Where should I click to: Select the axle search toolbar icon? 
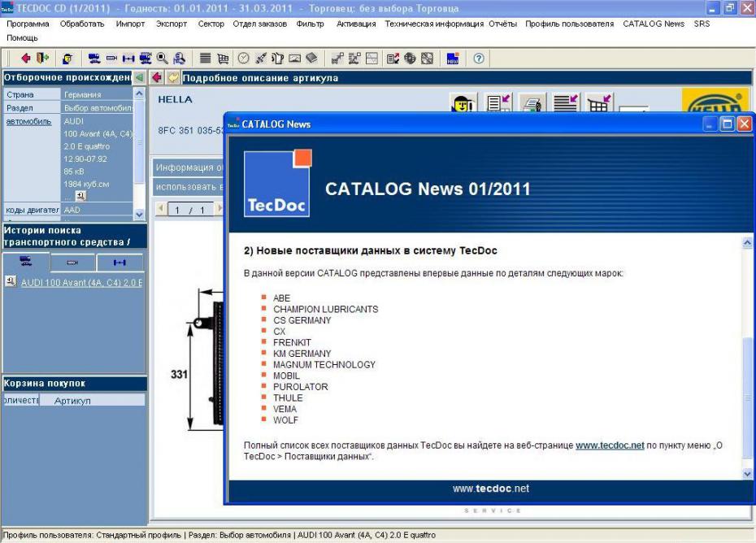[128, 59]
